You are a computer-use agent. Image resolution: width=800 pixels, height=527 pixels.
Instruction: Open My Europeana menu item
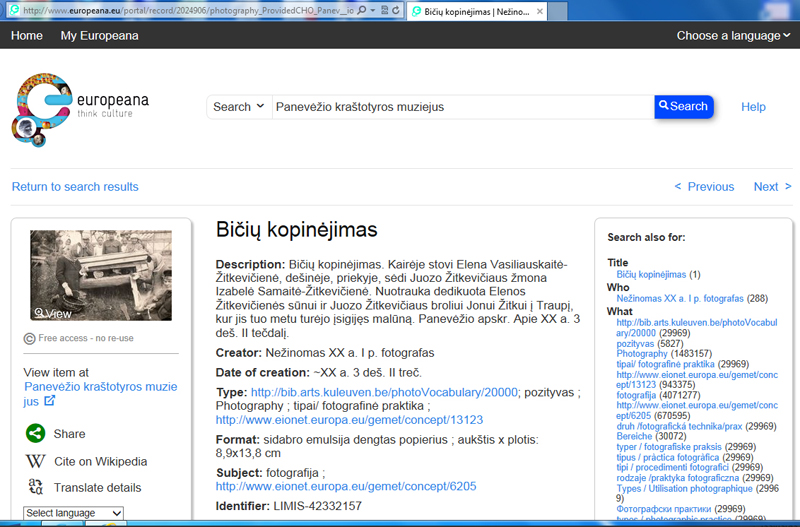[x=99, y=35]
